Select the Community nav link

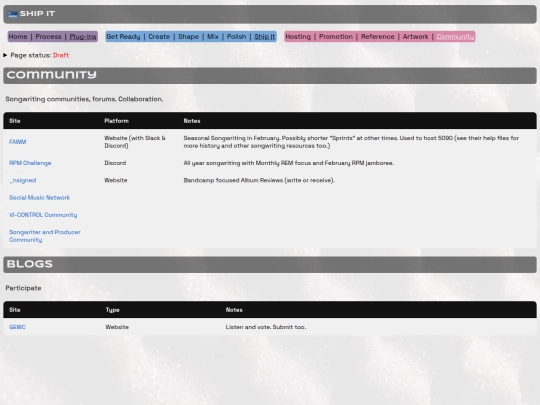coord(455,37)
